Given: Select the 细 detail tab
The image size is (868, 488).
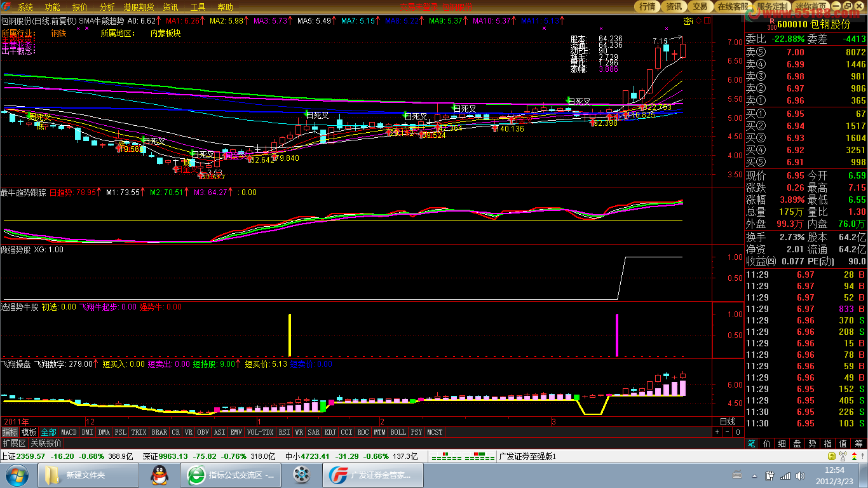Looking at the screenshot, I should click(782, 444).
